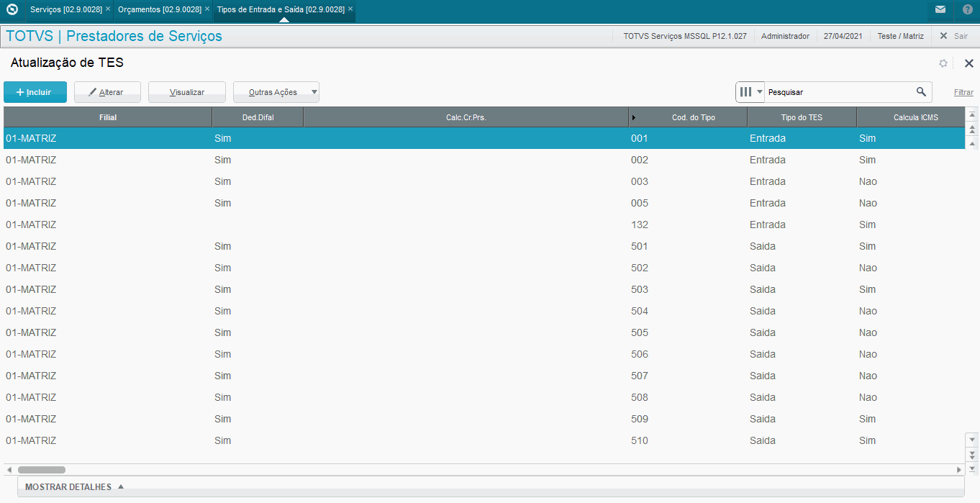
Task: Click Calcula ICMS column header
Action: pos(911,117)
